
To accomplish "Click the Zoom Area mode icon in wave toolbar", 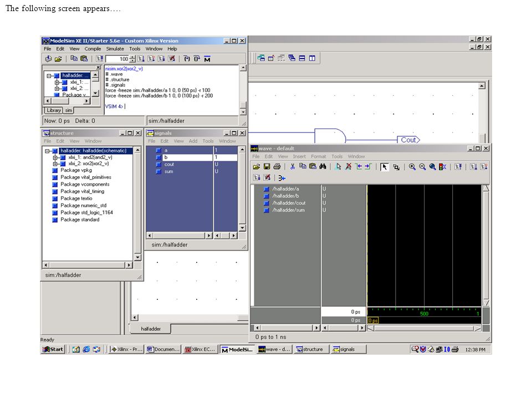I will [x=396, y=167].
